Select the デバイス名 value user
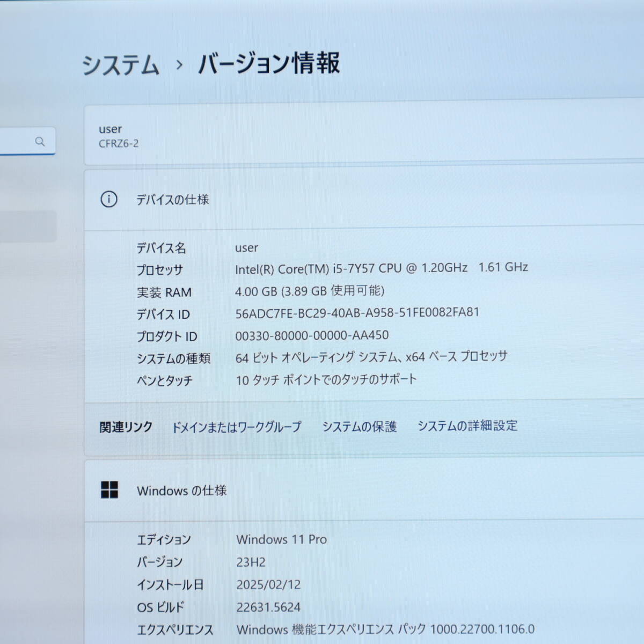The height and width of the screenshot is (644, 644). pos(246,248)
